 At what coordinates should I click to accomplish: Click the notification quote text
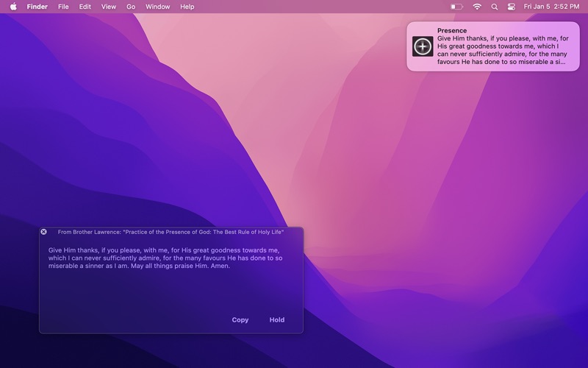point(503,50)
